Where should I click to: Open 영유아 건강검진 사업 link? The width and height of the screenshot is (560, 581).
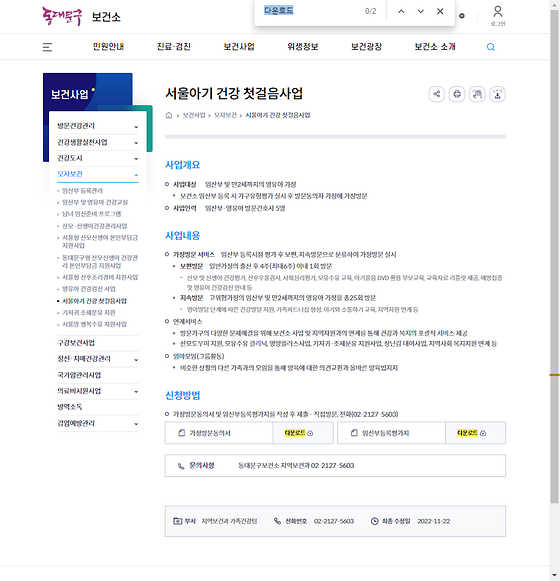(x=89, y=289)
